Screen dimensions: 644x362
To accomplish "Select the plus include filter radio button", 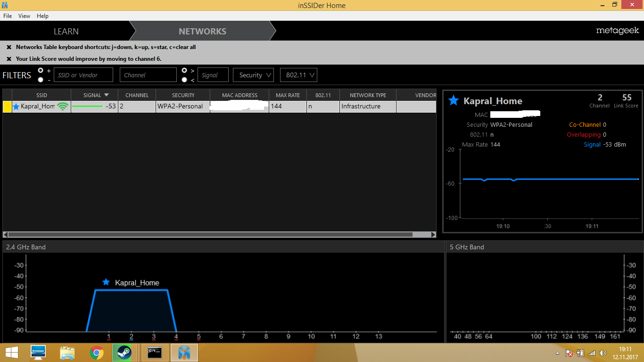I will [41, 70].
